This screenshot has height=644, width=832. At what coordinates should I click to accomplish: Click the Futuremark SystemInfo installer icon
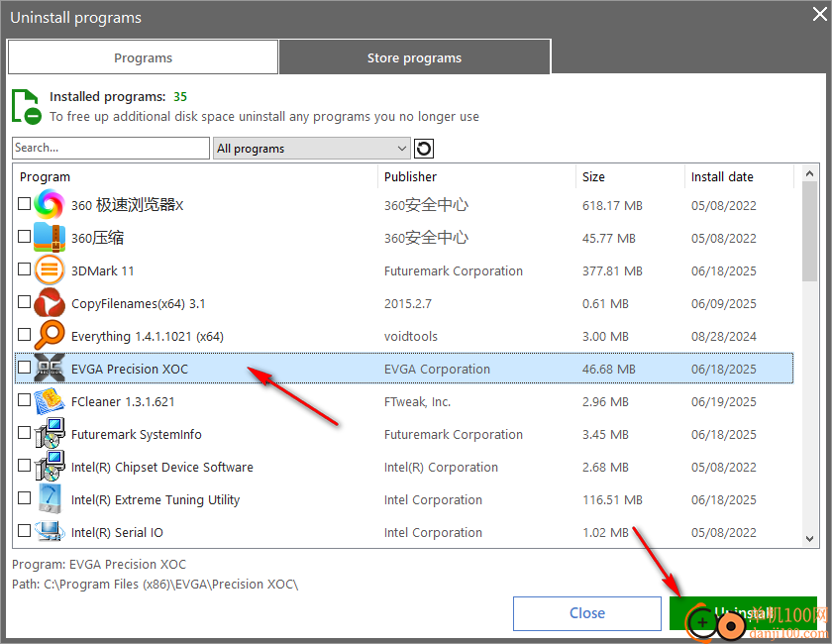50,434
